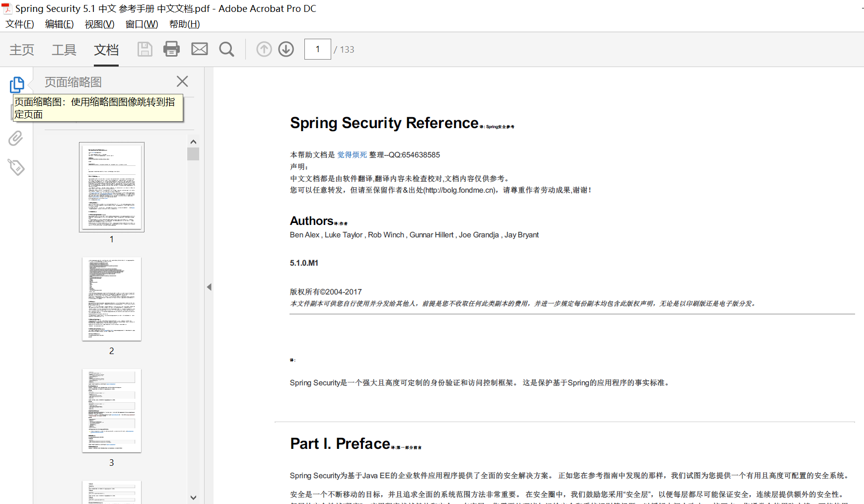Viewport: 864px width, 504px height.
Task: Click thumbnail scrollbar down arrow
Action: pyautogui.click(x=193, y=497)
